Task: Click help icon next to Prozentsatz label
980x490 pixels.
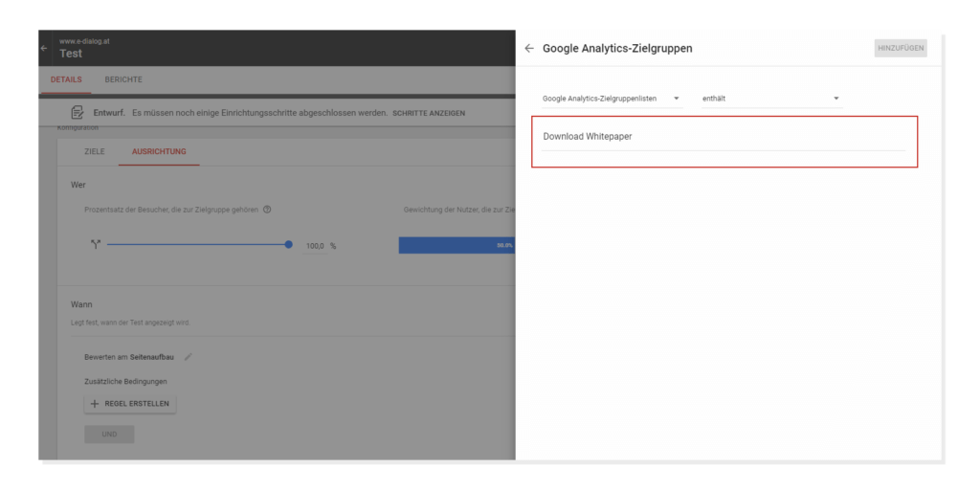Action: tap(267, 210)
